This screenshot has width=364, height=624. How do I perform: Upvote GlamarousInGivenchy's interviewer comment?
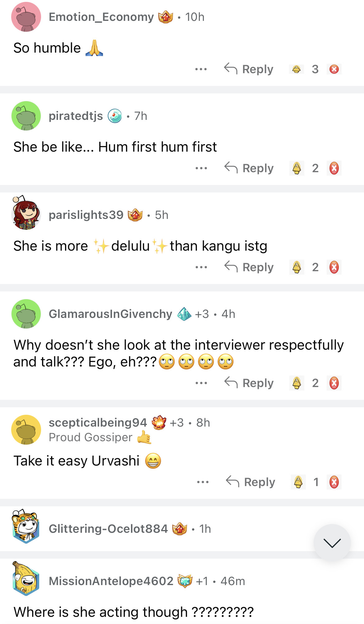pos(297,383)
